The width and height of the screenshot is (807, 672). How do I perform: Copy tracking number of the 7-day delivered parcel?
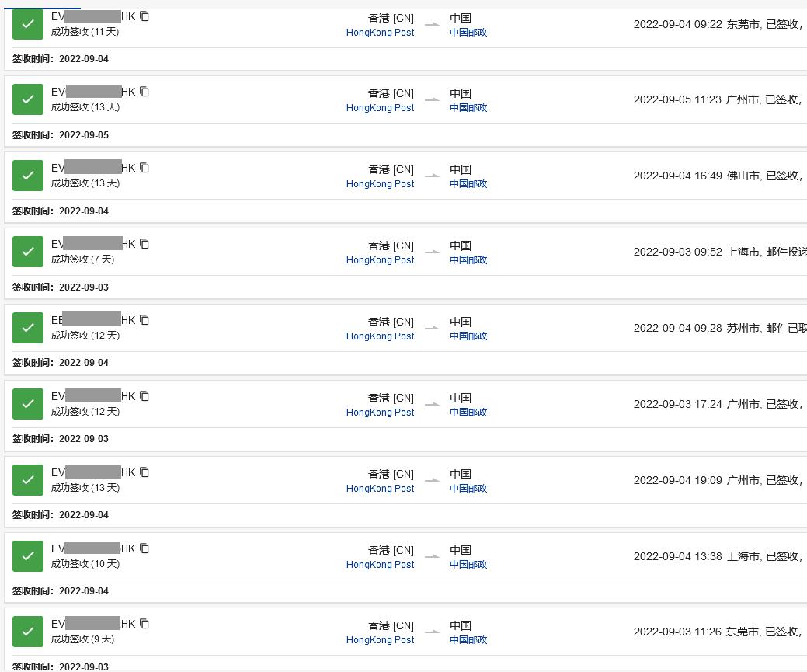[144, 244]
